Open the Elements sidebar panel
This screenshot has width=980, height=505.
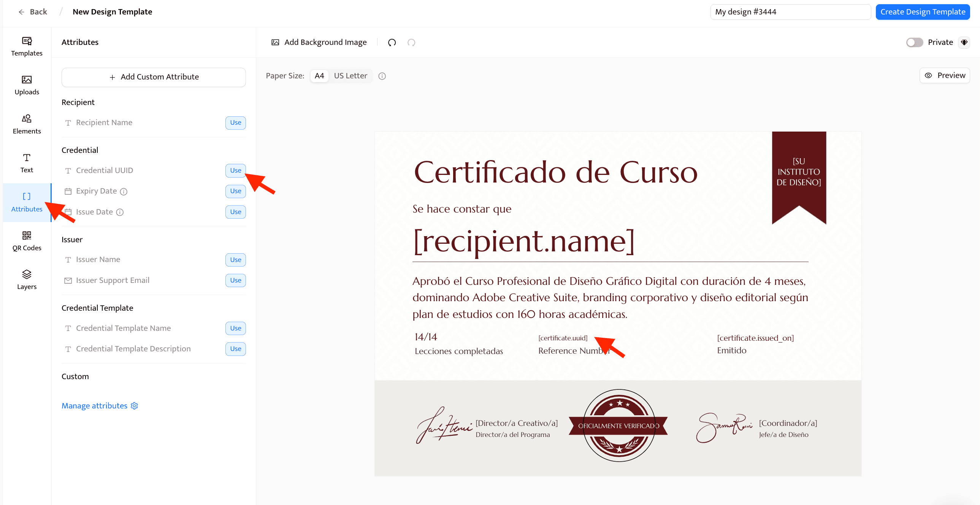[x=27, y=124]
